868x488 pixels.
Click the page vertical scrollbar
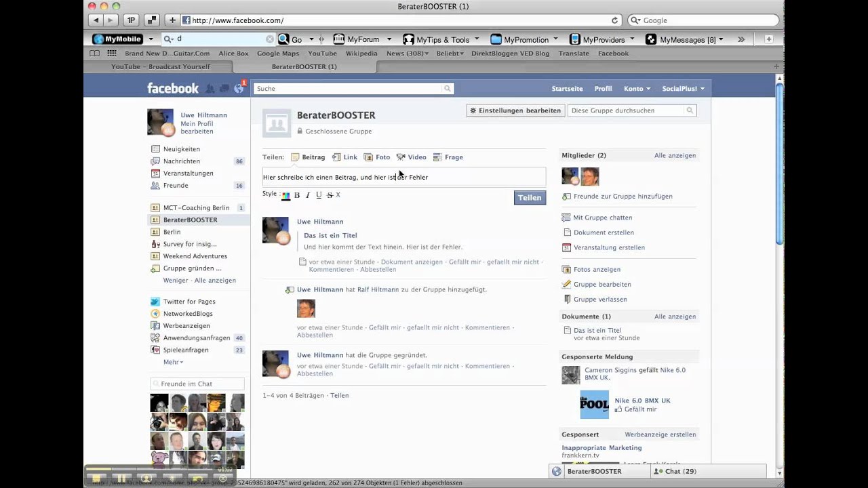pyautogui.click(x=779, y=163)
